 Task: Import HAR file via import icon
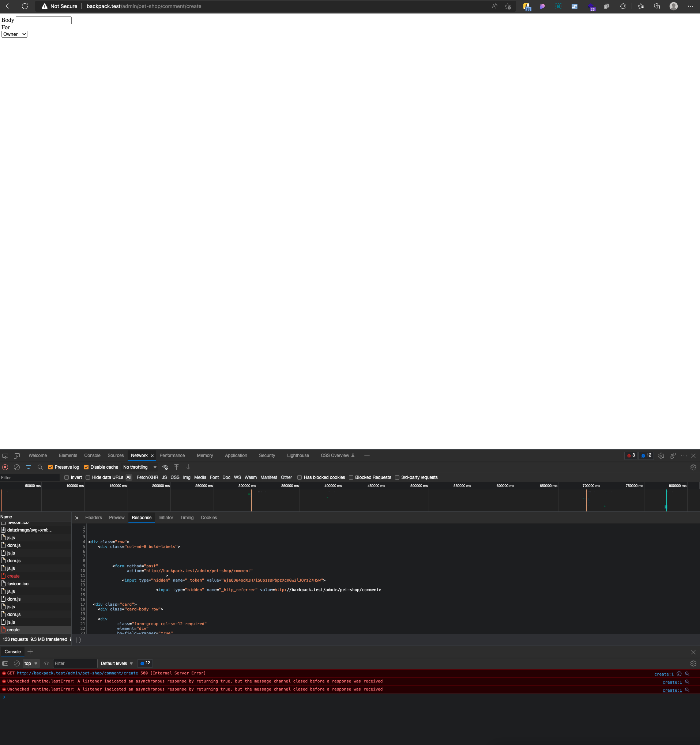(176, 467)
